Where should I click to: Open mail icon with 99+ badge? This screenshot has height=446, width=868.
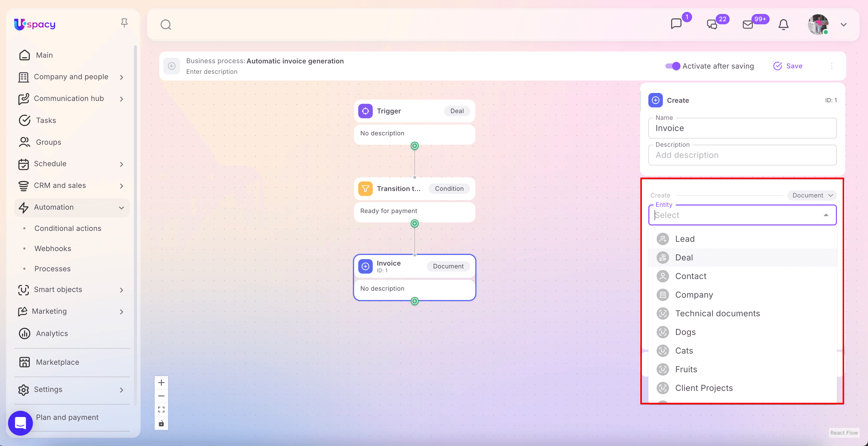click(x=748, y=25)
